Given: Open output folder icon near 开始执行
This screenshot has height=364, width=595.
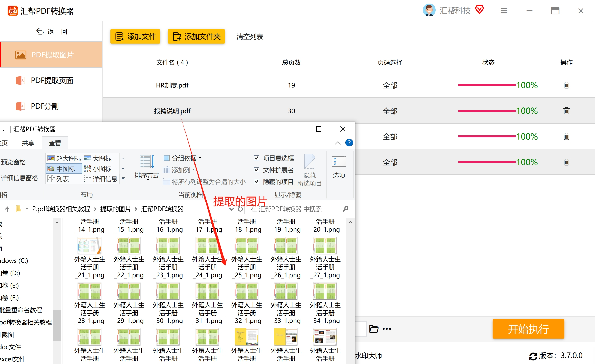Looking at the screenshot, I should (x=374, y=328).
